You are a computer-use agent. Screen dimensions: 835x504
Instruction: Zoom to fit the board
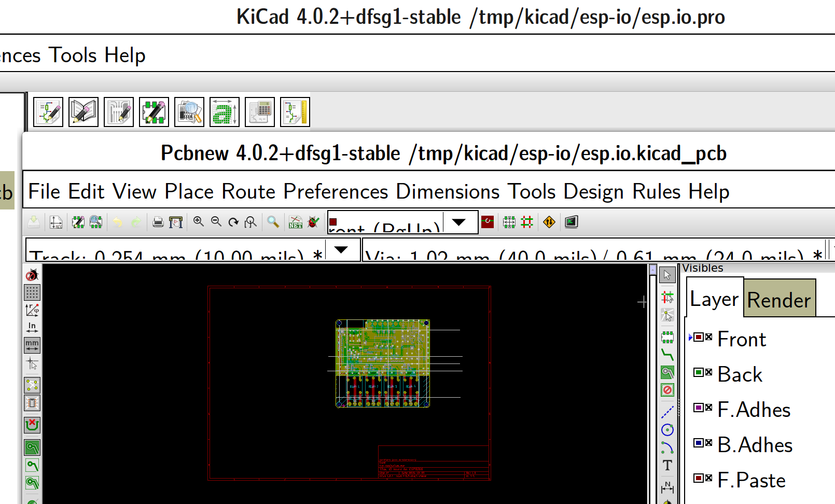pyautogui.click(x=251, y=222)
